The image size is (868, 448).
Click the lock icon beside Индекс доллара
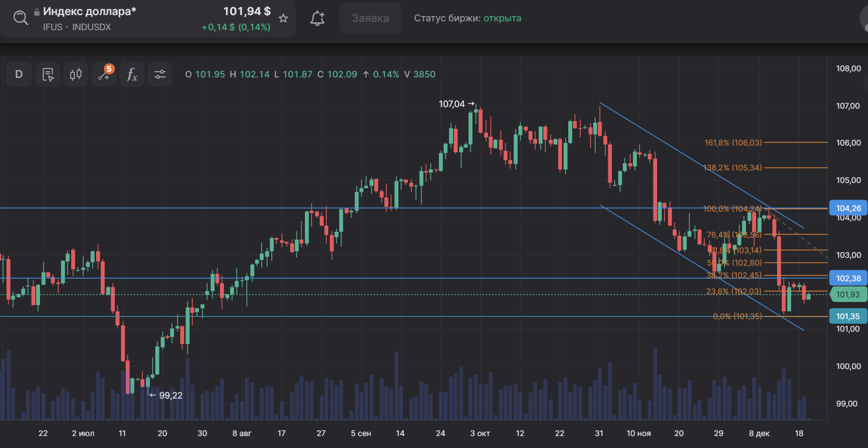pyautogui.click(x=37, y=11)
